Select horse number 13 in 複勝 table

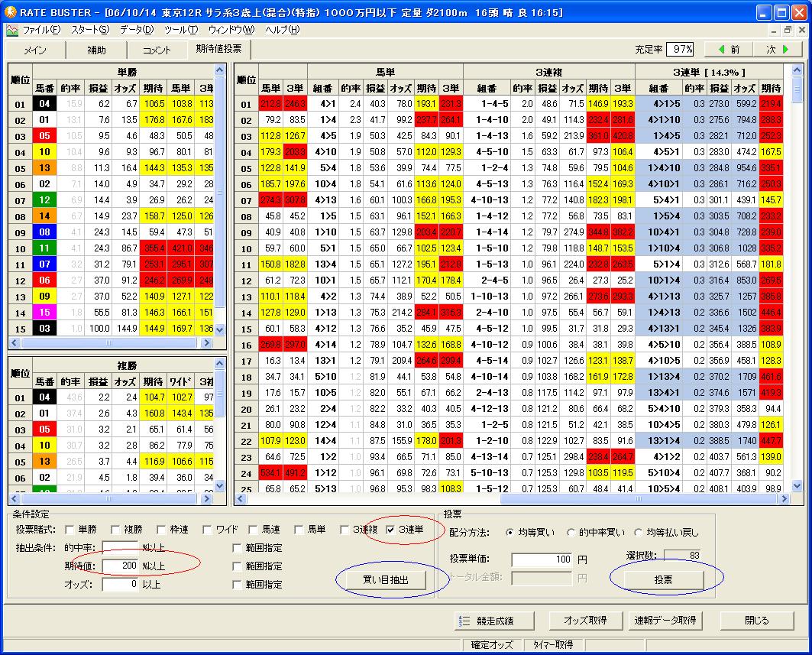point(44,461)
